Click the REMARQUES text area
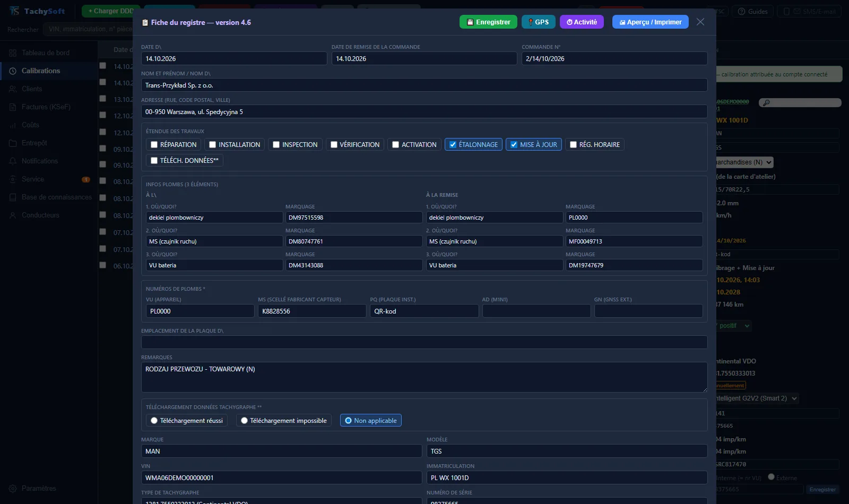The image size is (849, 504). pyautogui.click(x=424, y=377)
